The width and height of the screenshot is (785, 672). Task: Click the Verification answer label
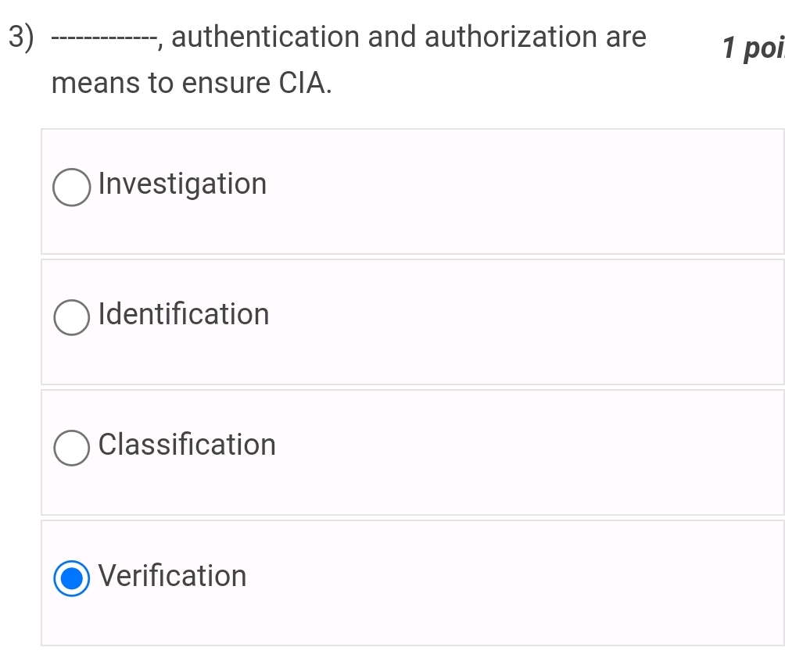click(x=174, y=577)
